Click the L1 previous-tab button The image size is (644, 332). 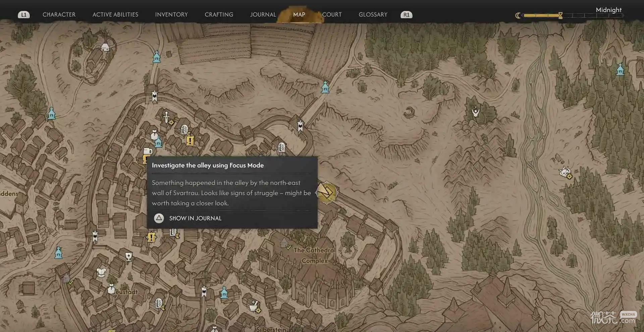click(23, 15)
